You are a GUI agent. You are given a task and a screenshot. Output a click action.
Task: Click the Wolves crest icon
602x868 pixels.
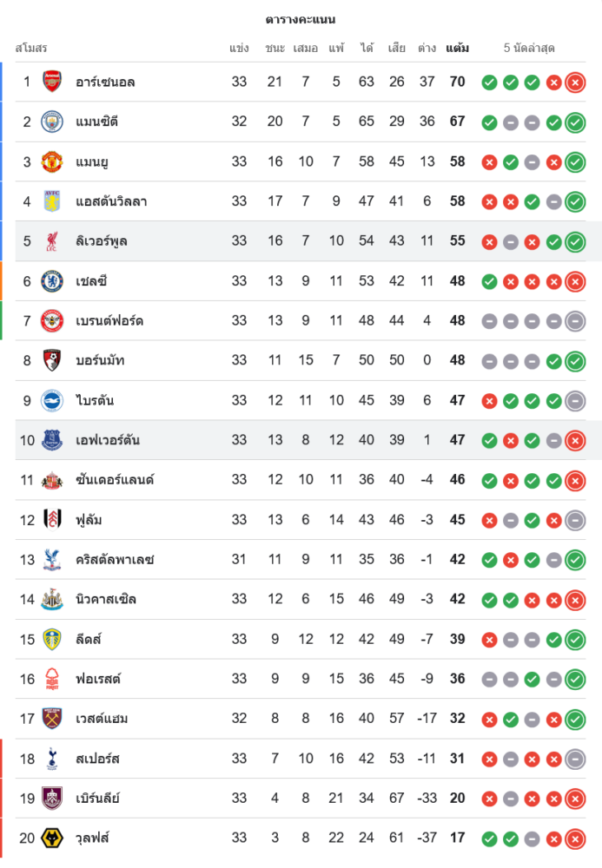[53, 838]
